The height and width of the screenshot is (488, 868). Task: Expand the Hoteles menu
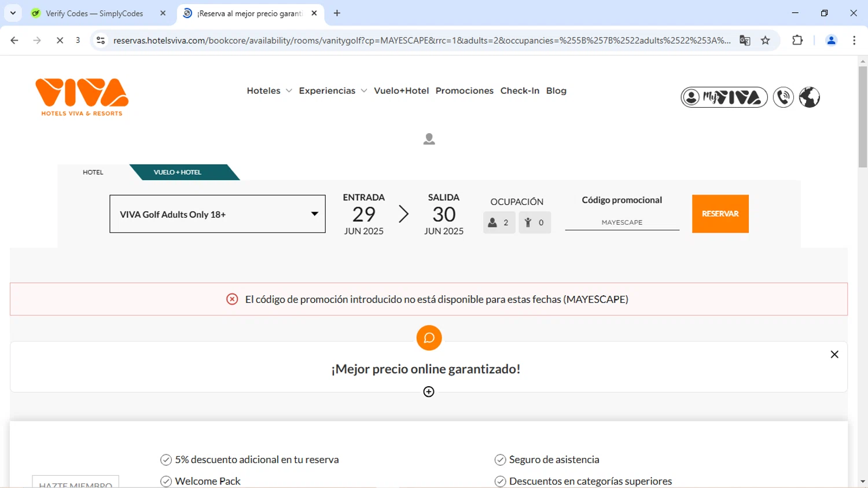click(x=269, y=91)
